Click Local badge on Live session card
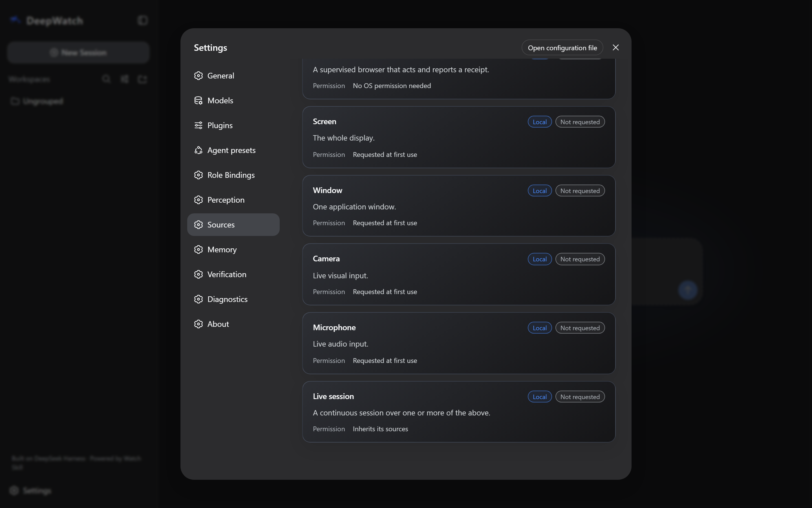 click(540, 397)
